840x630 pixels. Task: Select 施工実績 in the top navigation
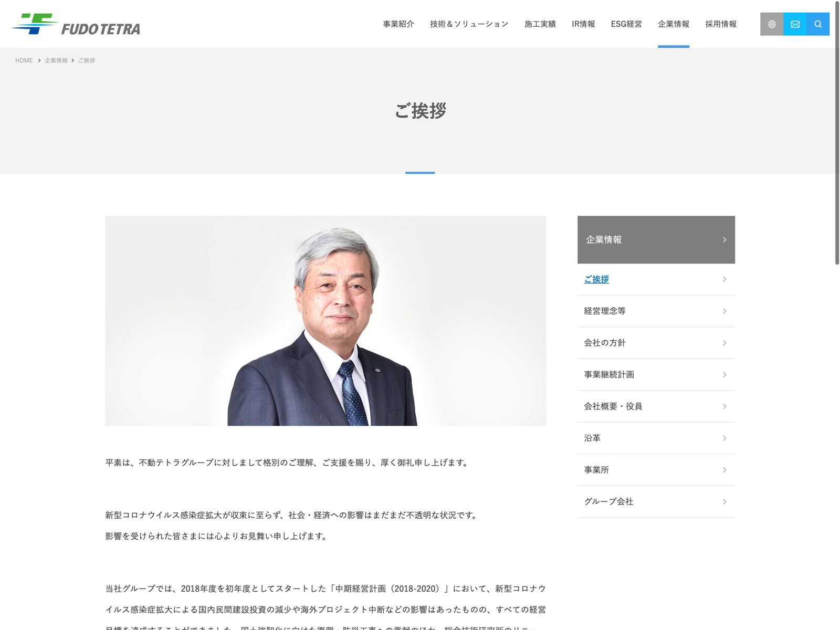(x=540, y=24)
